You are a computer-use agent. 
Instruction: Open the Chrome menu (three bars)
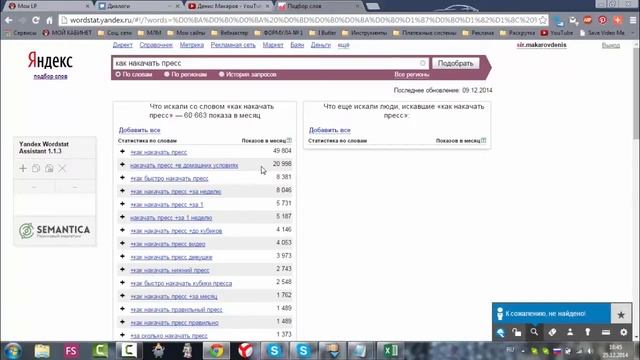pos(633,20)
